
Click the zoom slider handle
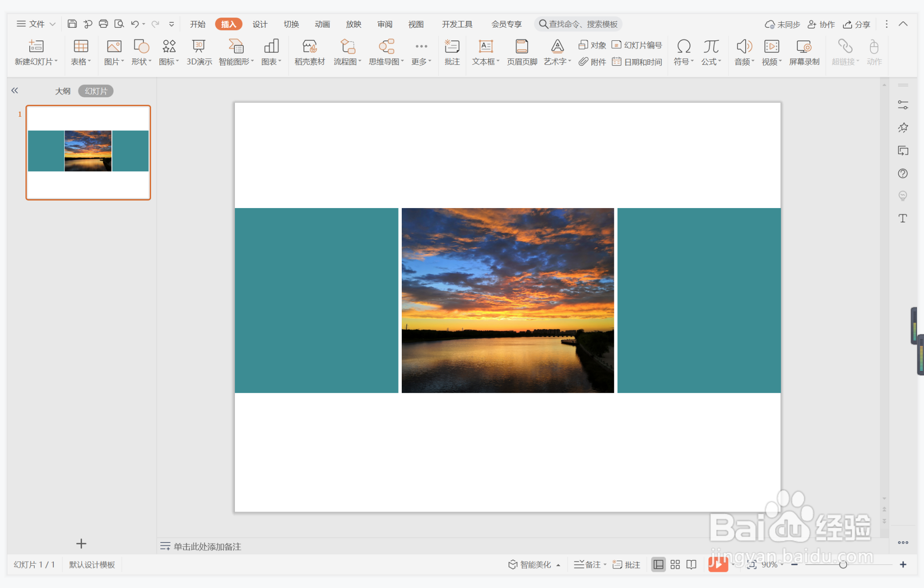(843, 564)
